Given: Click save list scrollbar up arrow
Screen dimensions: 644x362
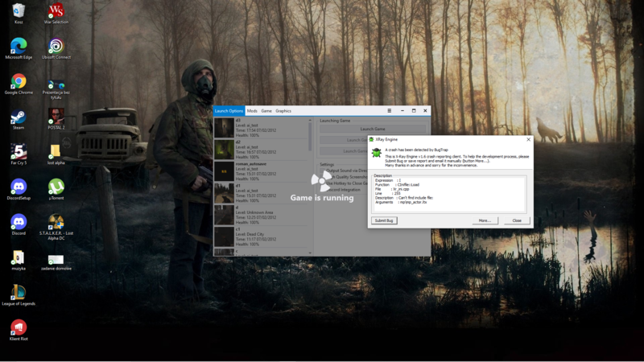Looking at the screenshot, I should pyautogui.click(x=310, y=120).
